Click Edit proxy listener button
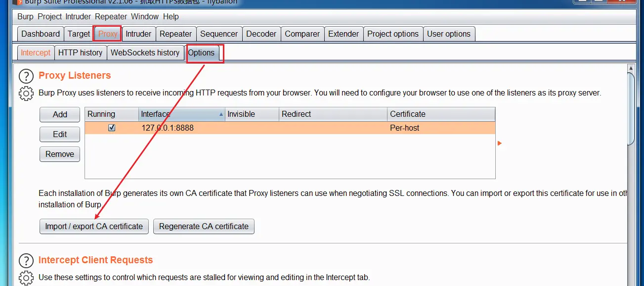Screen dimensions: 644x286 [x=60, y=134]
